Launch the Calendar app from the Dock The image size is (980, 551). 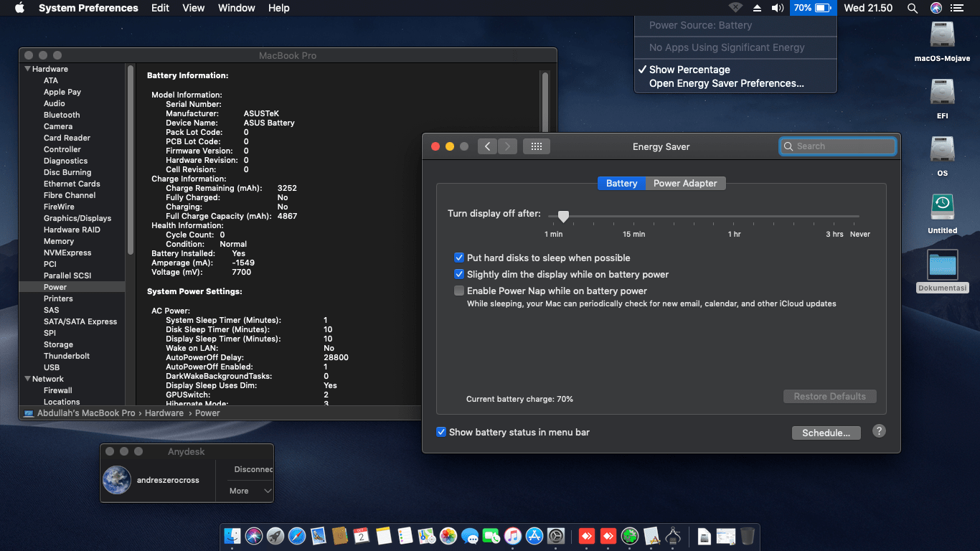point(361,536)
